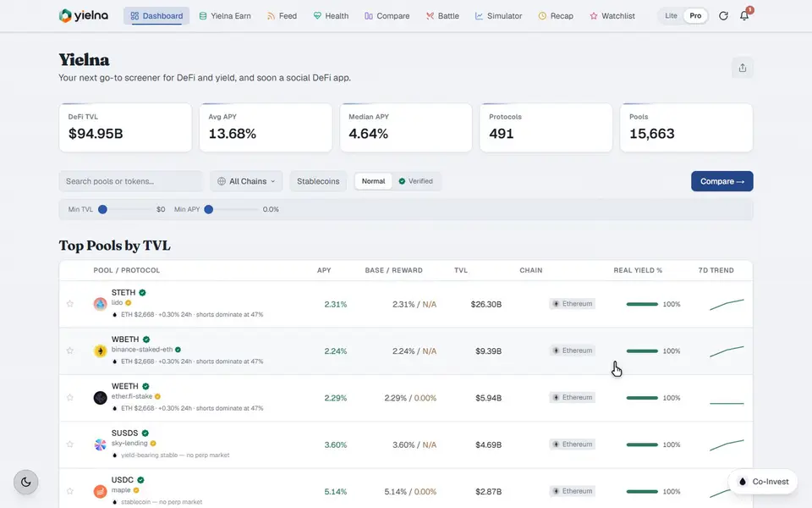The image size is (812, 508).
Task: Click the SUSDS token icon
Action: (x=100, y=444)
